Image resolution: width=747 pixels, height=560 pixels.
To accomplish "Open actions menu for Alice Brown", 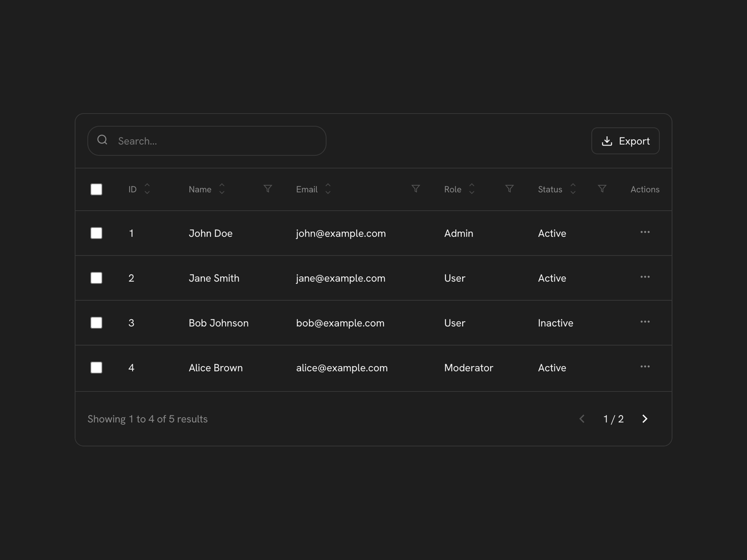I will pyautogui.click(x=645, y=367).
